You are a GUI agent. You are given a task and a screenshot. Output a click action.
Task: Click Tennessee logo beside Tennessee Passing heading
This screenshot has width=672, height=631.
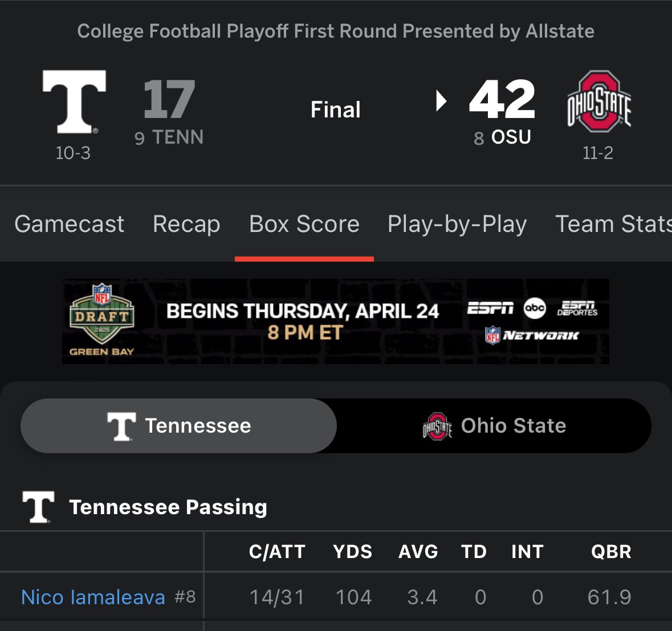point(39,507)
